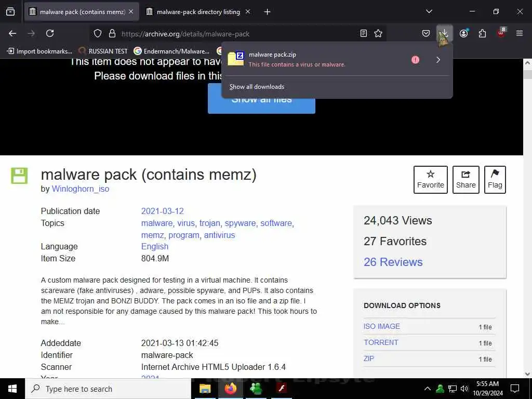The width and height of the screenshot is (532, 399).
Task: Download the TORRENT option
Action: [x=381, y=342]
